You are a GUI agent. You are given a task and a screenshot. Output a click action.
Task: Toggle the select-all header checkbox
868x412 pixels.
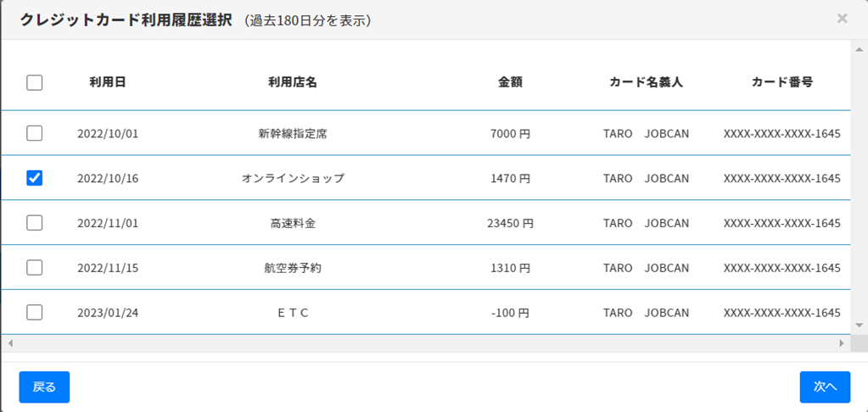(35, 82)
